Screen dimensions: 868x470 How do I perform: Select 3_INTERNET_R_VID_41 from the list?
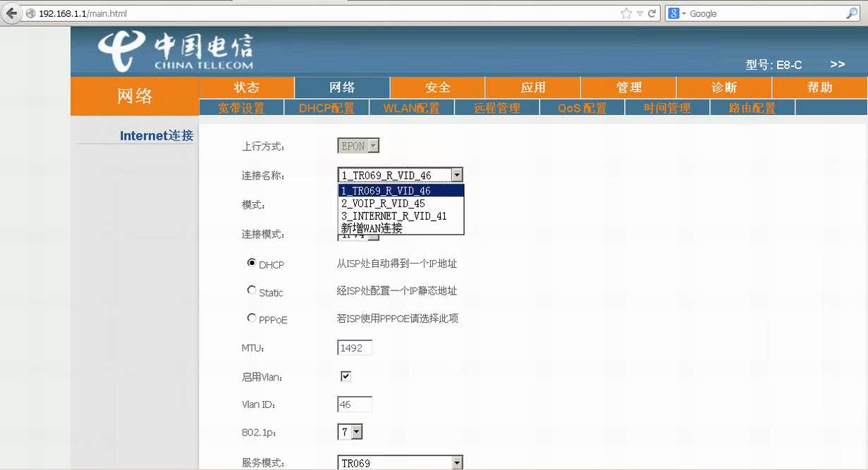[393, 216]
